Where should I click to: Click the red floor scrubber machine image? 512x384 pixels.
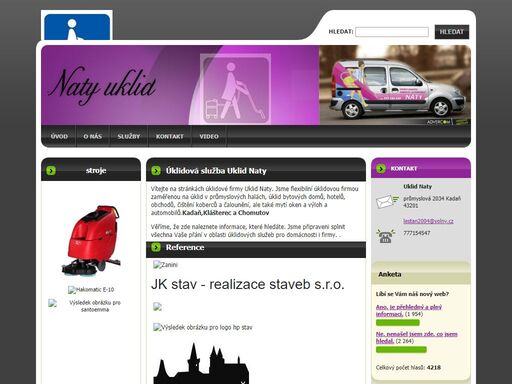[91, 241]
